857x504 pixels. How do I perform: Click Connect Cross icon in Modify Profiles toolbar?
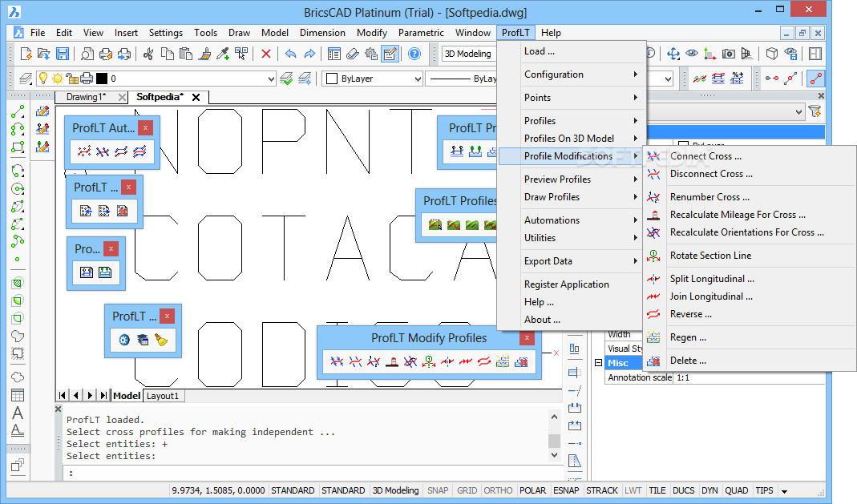[x=337, y=361]
